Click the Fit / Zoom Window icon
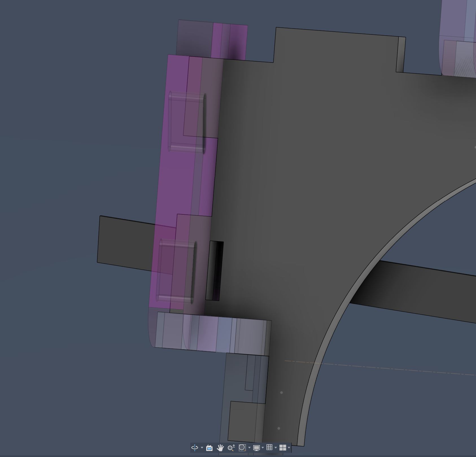Screen dimensions: 476x457 coord(242,448)
